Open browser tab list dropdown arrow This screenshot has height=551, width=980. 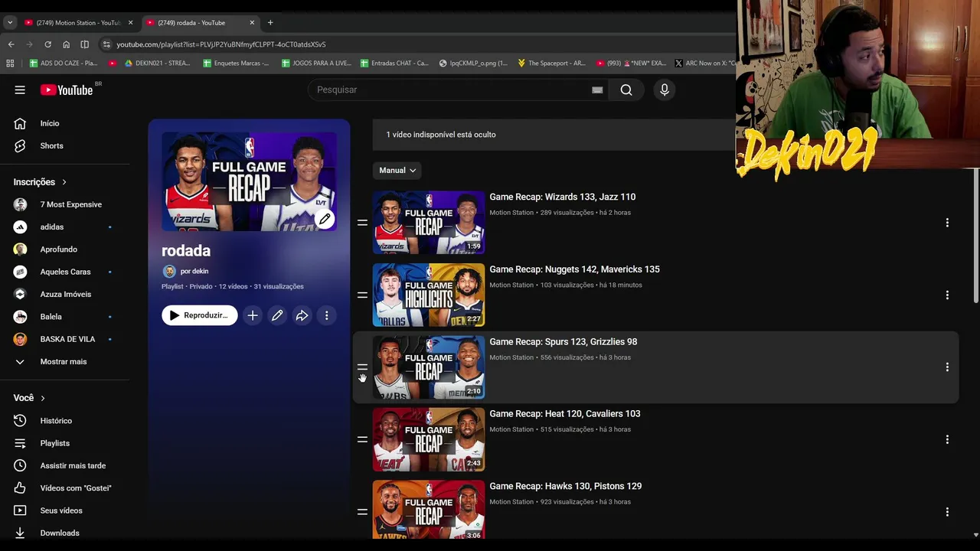(x=10, y=23)
